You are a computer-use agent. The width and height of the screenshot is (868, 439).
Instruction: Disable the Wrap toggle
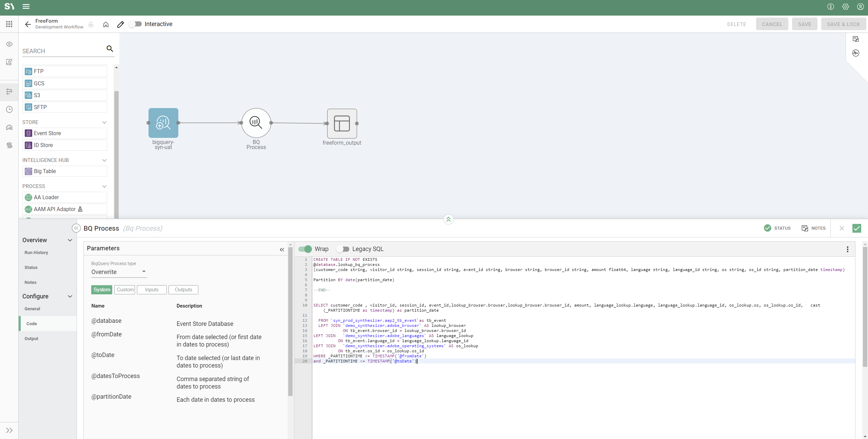(x=305, y=249)
